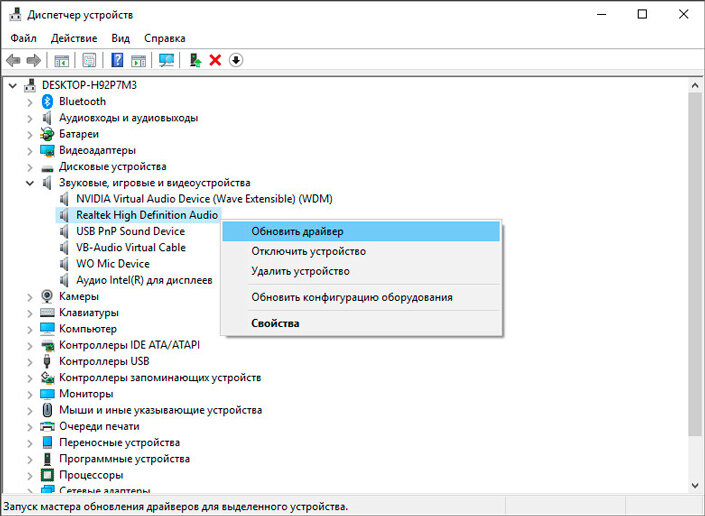Open the Справка menu
The image size is (705, 516).
click(x=165, y=38)
